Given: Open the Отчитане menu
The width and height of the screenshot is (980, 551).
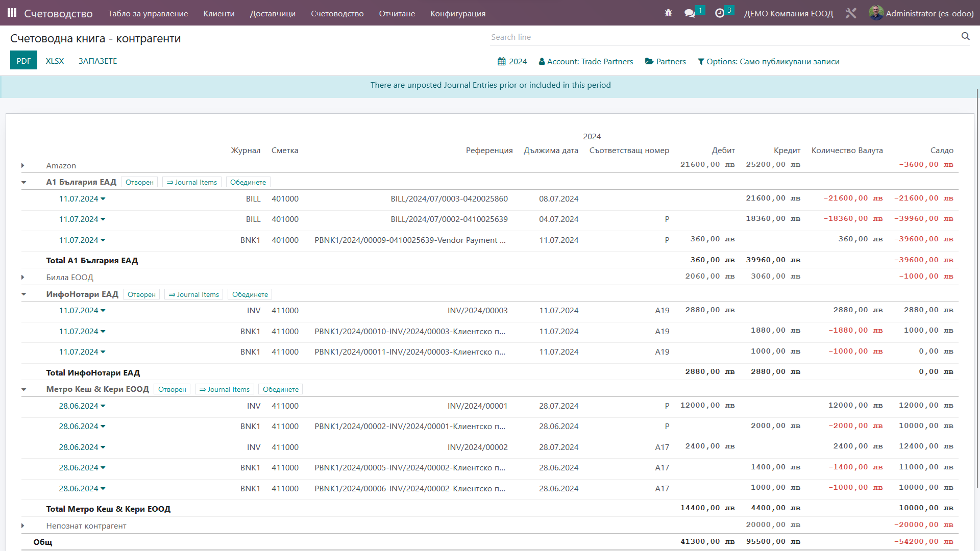Looking at the screenshot, I should (397, 13).
